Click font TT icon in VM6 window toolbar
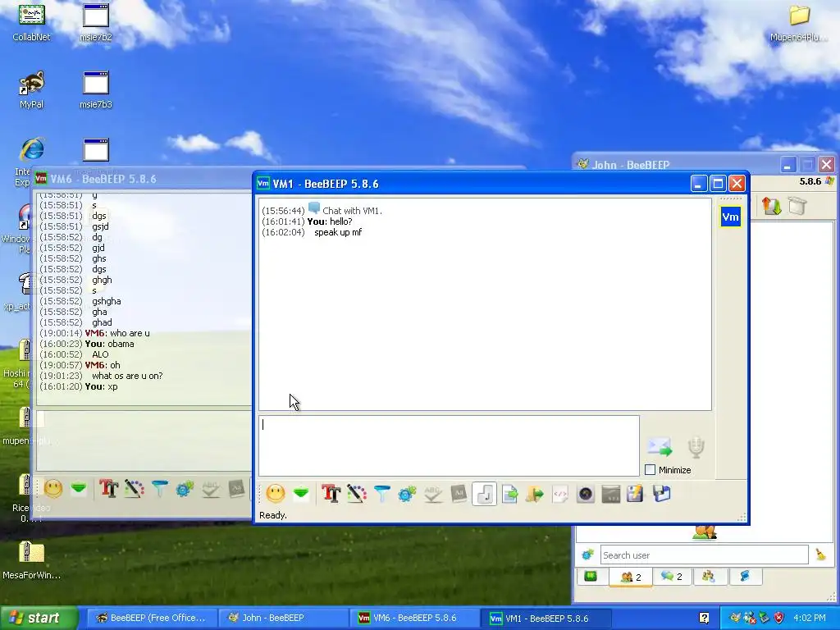Screen dimensions: 840x630 click(109, 489)
